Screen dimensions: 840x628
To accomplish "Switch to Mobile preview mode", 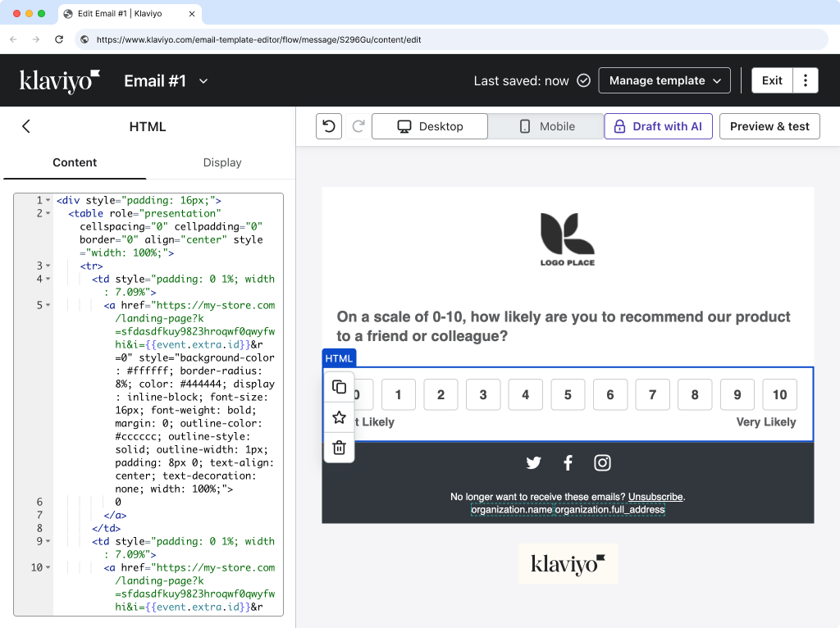I will pos(546,125).
